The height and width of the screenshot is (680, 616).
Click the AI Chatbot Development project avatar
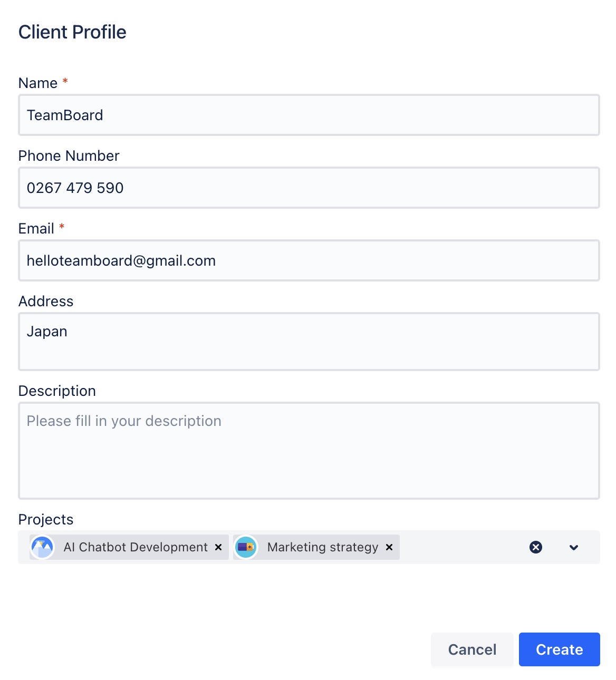pos(43,547)
